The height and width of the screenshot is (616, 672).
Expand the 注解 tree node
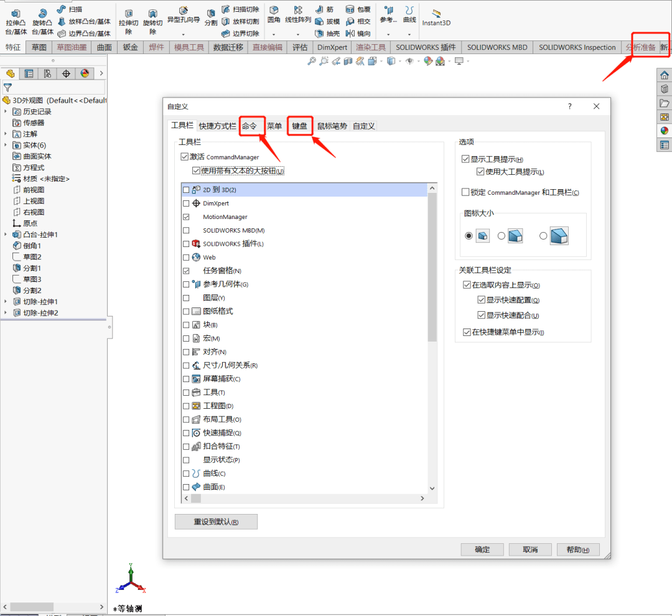click(6, 134)
